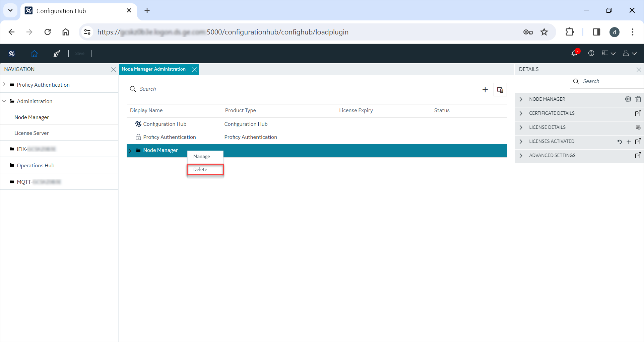Select the Configuration Hub row
The height and width of the screenshot is (342, 644).
coord(317,124)
